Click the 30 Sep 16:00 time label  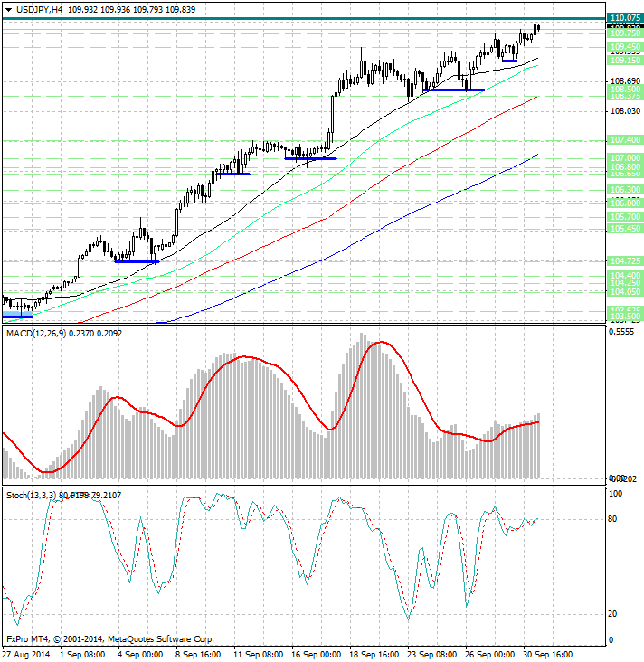548,655
